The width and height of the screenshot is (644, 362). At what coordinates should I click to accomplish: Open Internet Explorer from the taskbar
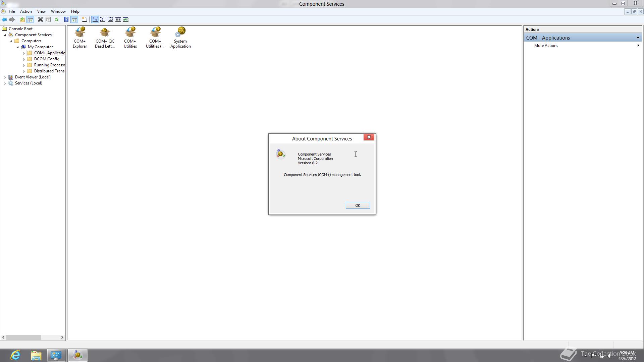click(15, 355)
